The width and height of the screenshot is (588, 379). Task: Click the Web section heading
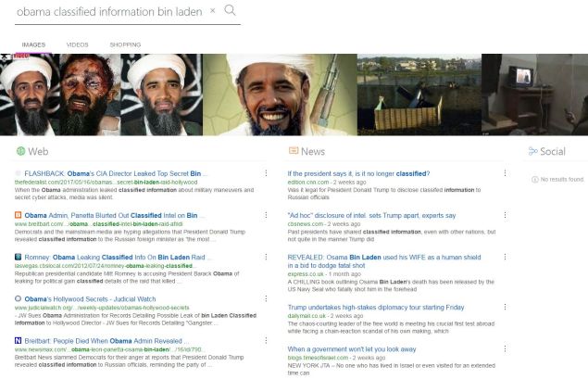[x=38, y=152]
